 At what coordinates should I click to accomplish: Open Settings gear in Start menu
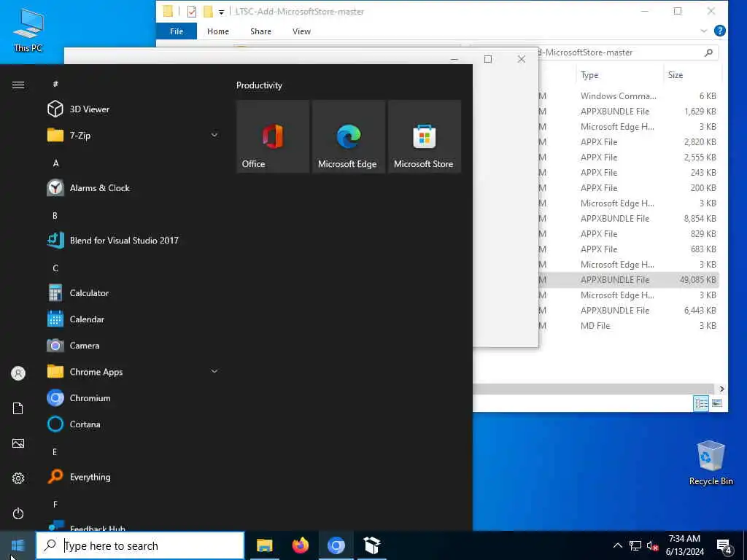[x=18, y=478]
